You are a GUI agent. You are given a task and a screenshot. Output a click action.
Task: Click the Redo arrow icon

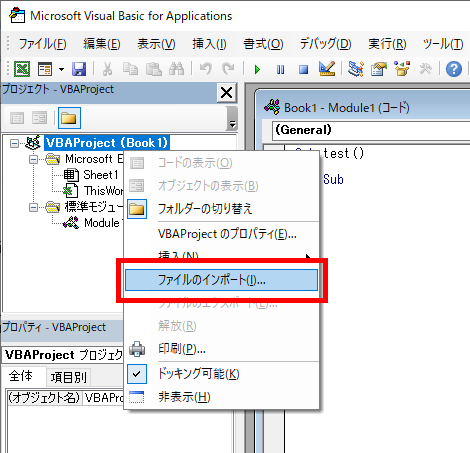pos(228,69)
